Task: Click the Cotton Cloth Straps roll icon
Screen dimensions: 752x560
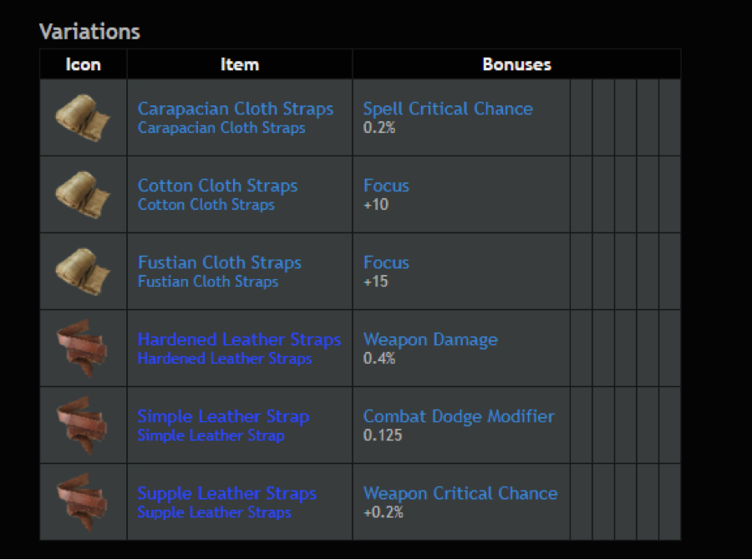Action: click(x=83, y=195)
